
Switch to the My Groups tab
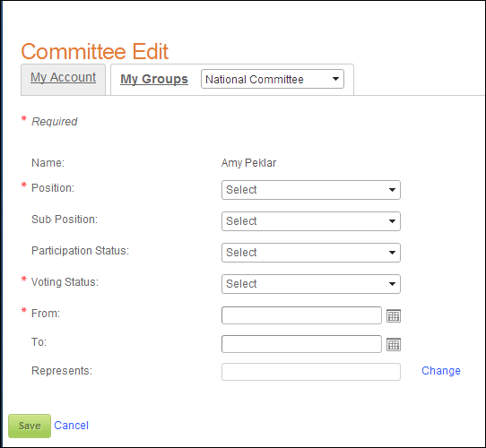tap(154, 79)
